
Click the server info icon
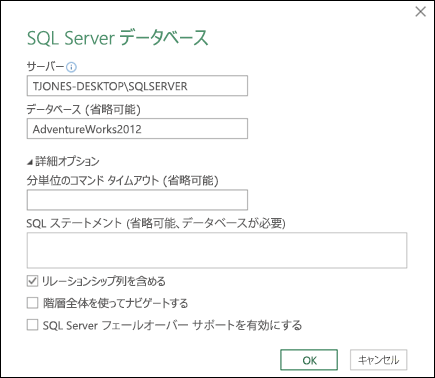pyautogui.click(x=71, y=67)
